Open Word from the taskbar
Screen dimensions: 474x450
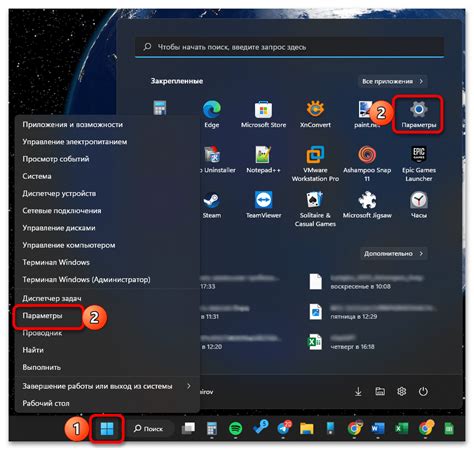[x=377, y=428]
